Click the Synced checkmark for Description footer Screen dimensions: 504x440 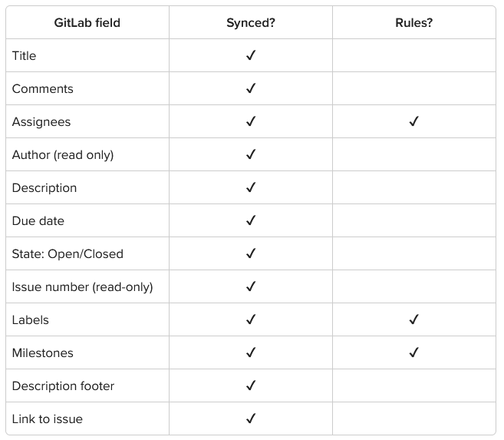click(x=251, y=385)
